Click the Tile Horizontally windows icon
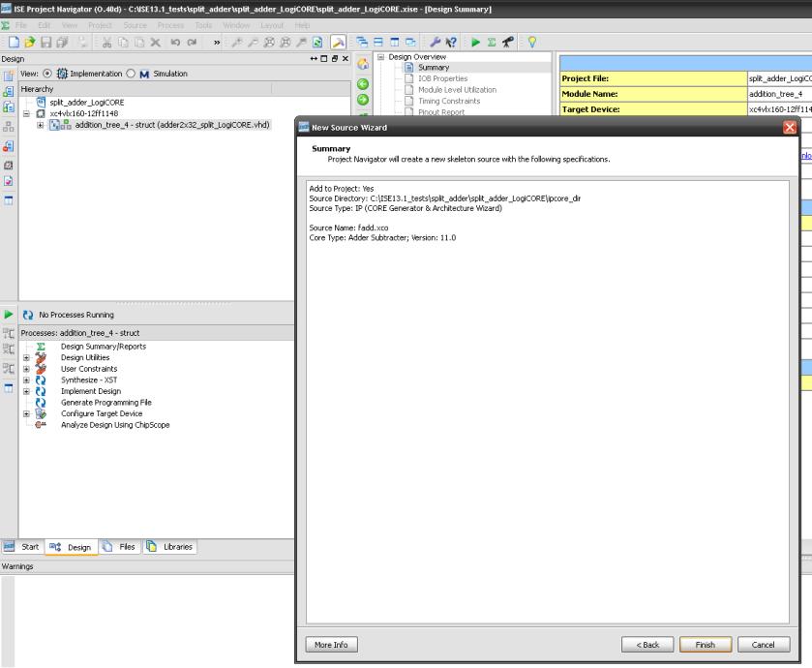Screen dimensions: 812x668 click(x=378, y=42)
